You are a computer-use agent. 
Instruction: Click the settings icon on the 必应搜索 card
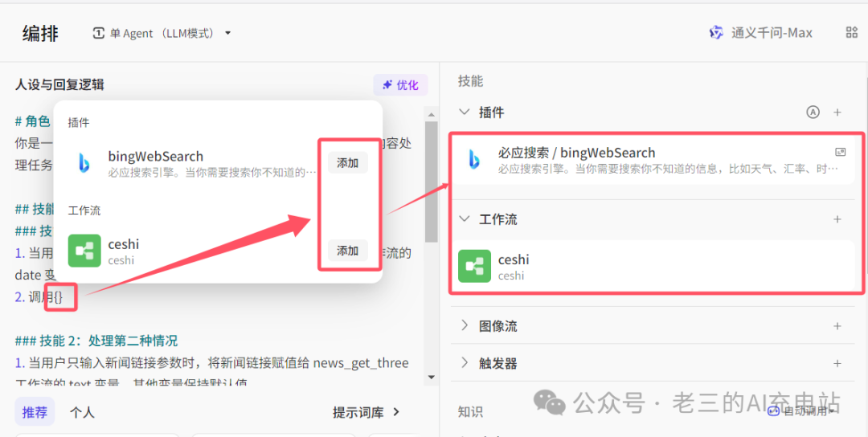click(x=841, y=152)
